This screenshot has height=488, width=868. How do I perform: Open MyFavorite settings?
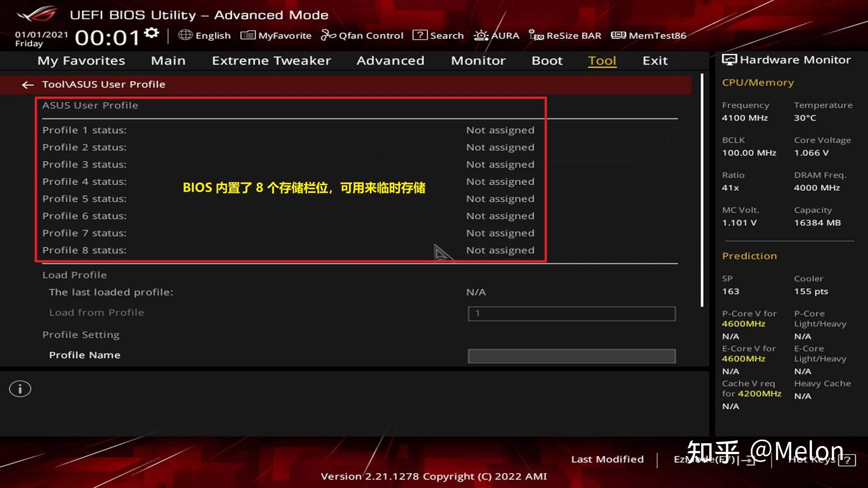pyautogui.click(x=276, y=35)
